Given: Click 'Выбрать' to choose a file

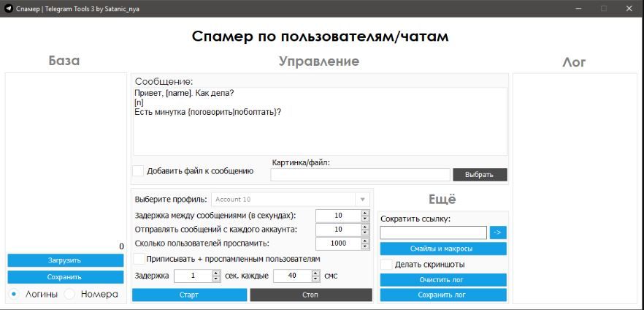Looking at the screenshot, I should coord(480,175).
